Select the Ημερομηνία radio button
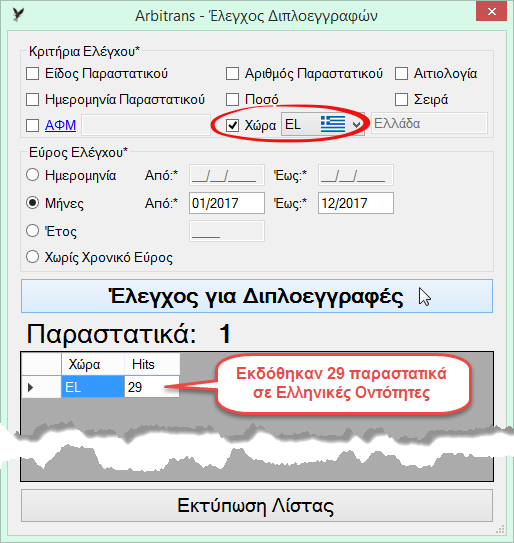Screen dimensions: 514x543 pyautogui.click(x=33, y=175)
